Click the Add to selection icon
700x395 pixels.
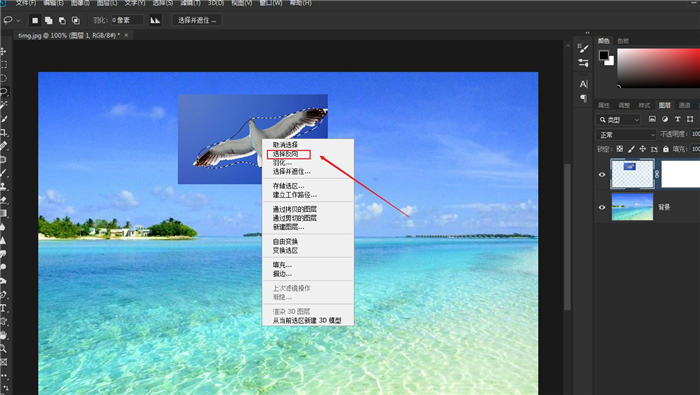(x=48, y=20)
